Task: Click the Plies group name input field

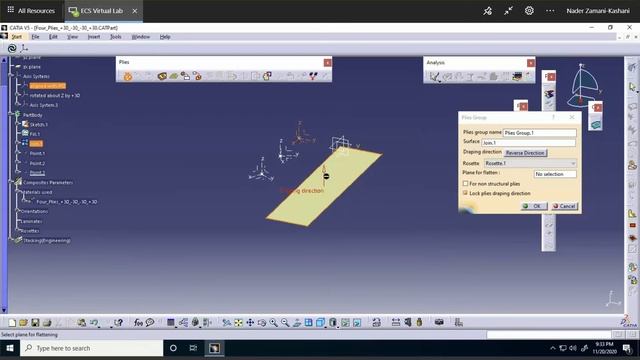Action: click(x=539, y=133)
